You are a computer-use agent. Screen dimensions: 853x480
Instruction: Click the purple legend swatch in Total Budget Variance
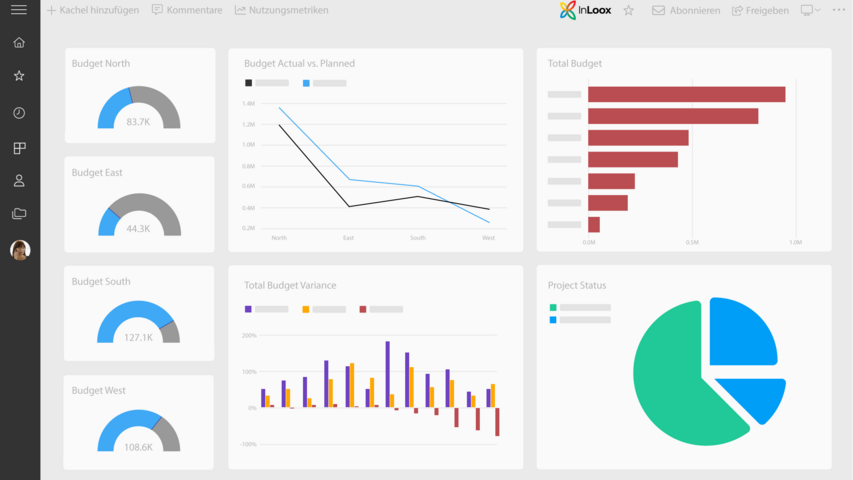click(248, 309)
